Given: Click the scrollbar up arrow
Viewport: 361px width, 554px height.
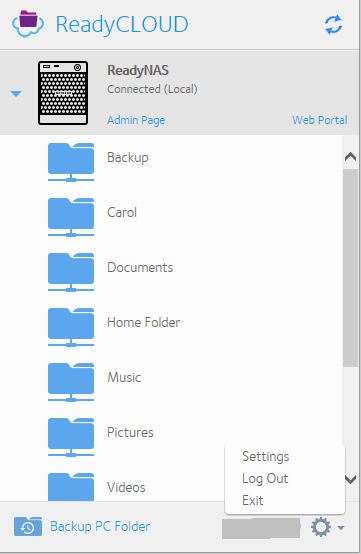Looking at the screenshot, I should point(350,157).
